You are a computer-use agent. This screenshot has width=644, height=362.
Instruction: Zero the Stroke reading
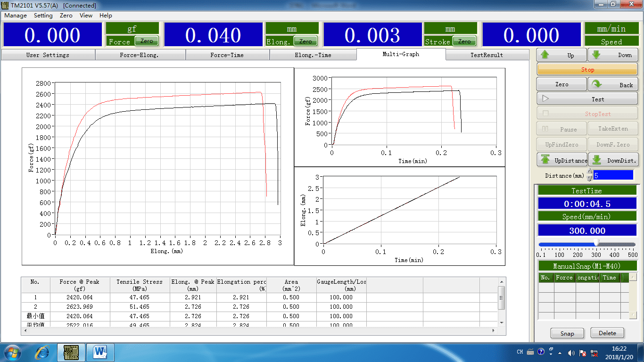(x=464, y=41)
